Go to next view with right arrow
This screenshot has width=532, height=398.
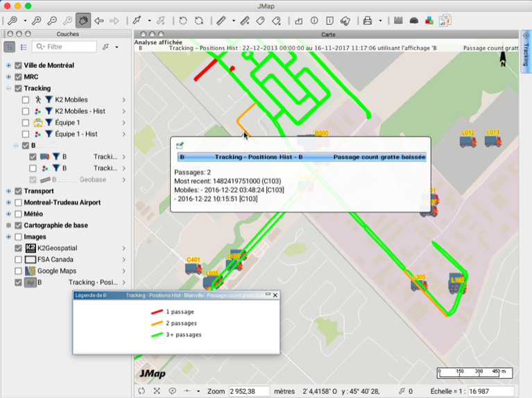click(x=114, y=21)
